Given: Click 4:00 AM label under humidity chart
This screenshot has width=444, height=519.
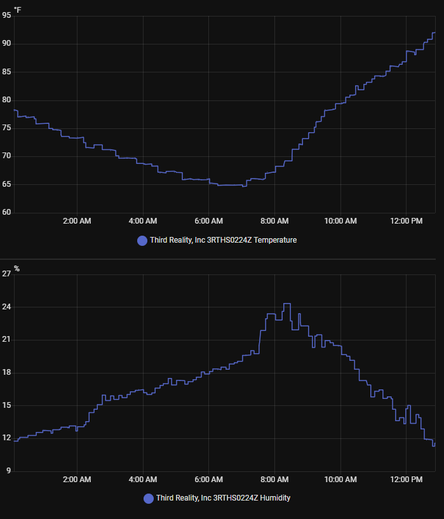Looking at the screenshot, I should click(143, 479).
